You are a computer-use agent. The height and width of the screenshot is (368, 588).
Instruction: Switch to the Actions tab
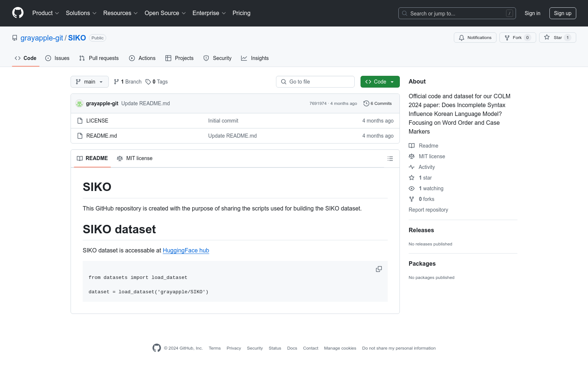pos(142,58)
